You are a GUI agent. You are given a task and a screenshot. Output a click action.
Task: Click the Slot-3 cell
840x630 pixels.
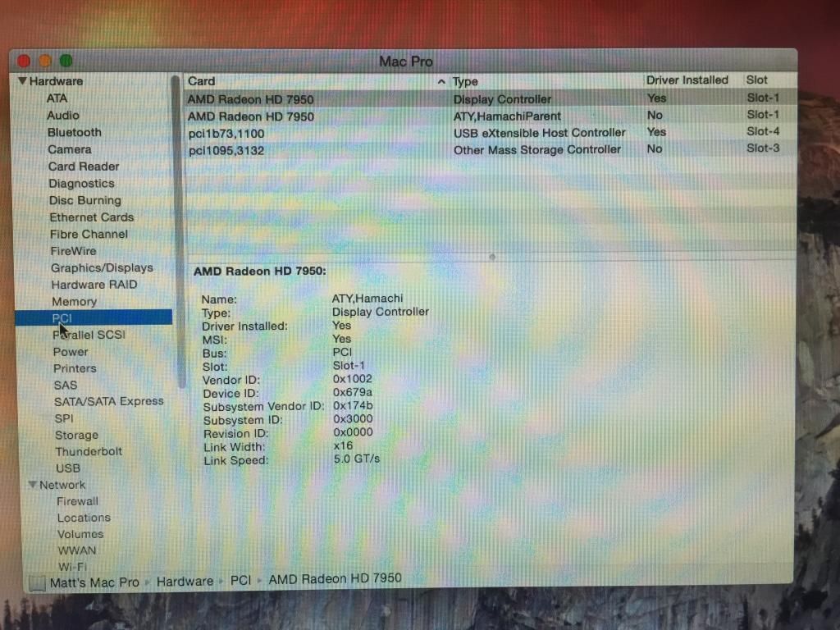pos(763,148)
